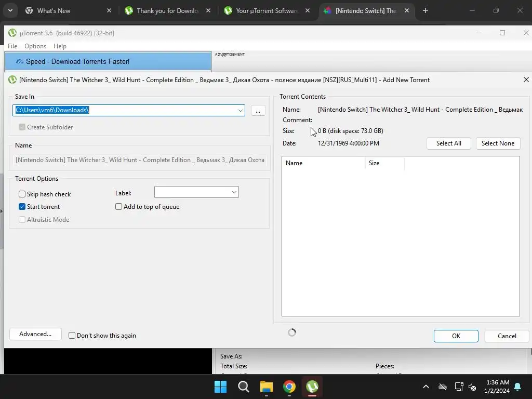The image size is (532, 399).
Task: Open the Help menu in µTorrent
Action: pos(60,46)
